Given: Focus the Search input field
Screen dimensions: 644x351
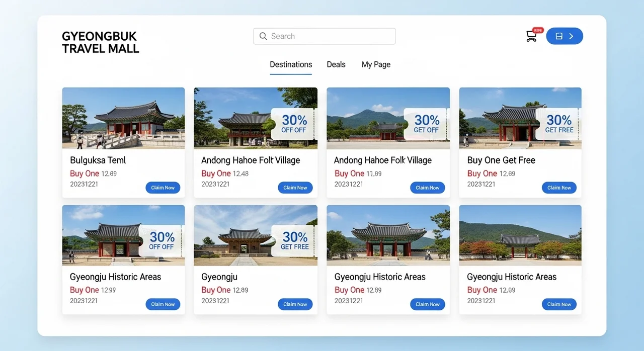Looking at the screenshot, I should pos(330,36).
